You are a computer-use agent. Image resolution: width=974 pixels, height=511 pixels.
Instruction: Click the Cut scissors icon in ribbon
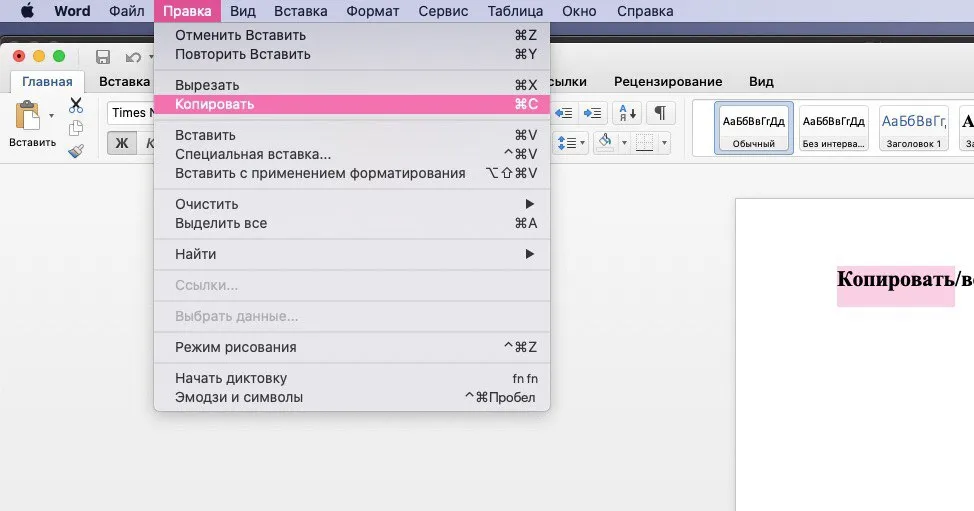pyautogui.click(x=76, y=106)
